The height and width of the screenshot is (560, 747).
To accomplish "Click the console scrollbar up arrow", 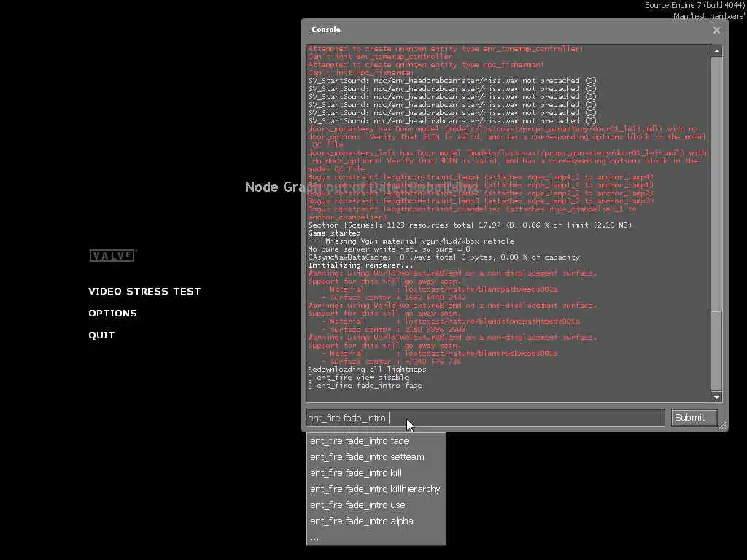I will [716, 51].
